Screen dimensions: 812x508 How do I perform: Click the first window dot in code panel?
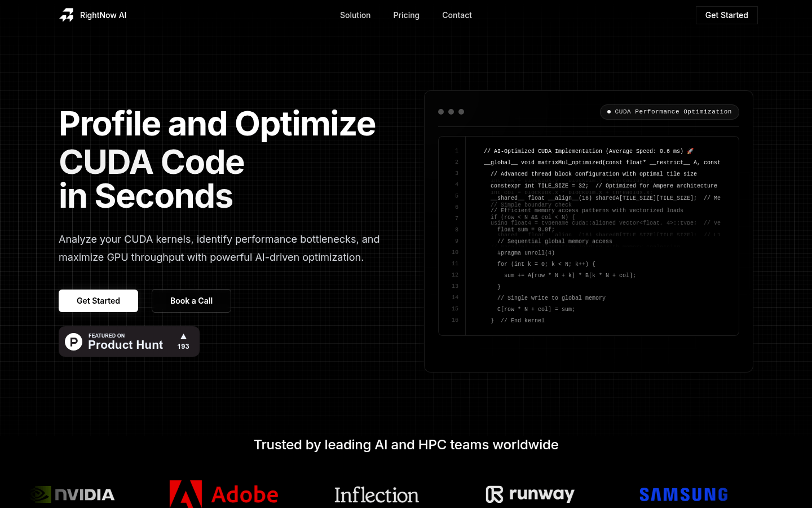(x=441, y=112)
